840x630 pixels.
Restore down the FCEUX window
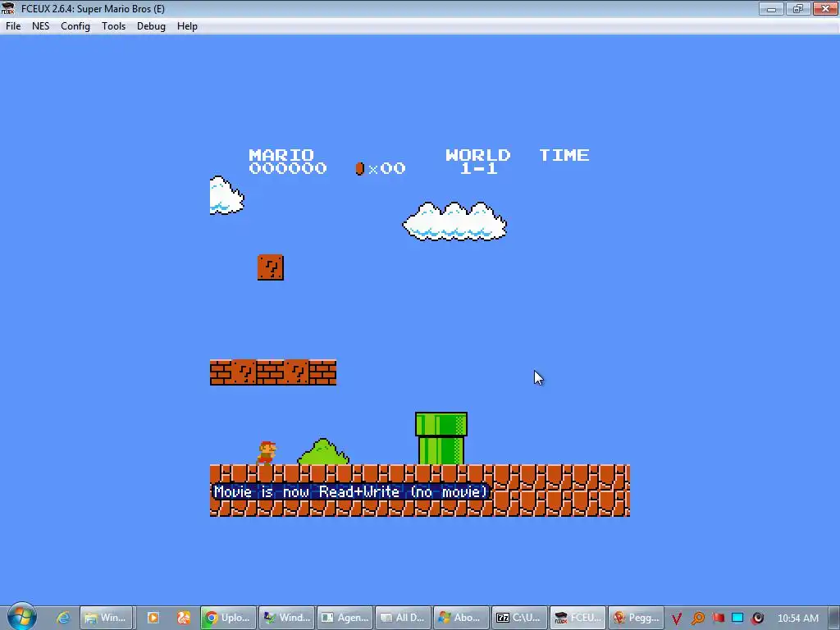tap(797, 8)
